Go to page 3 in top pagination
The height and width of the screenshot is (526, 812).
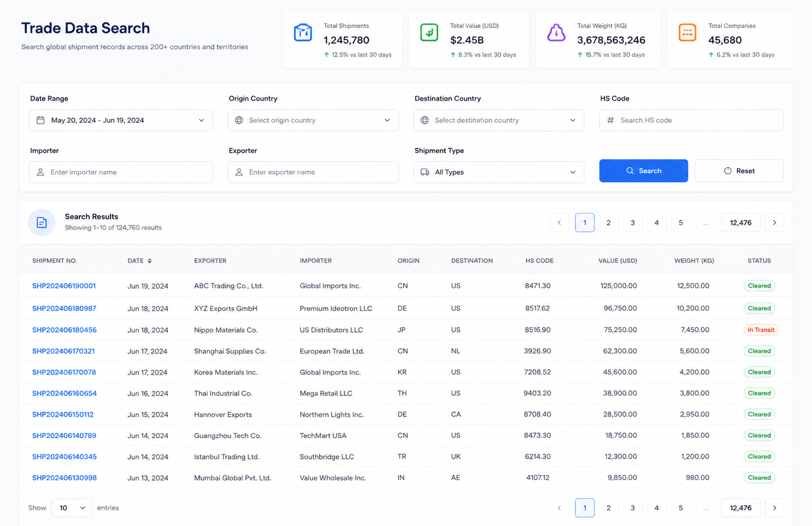[x=633, y=223]
